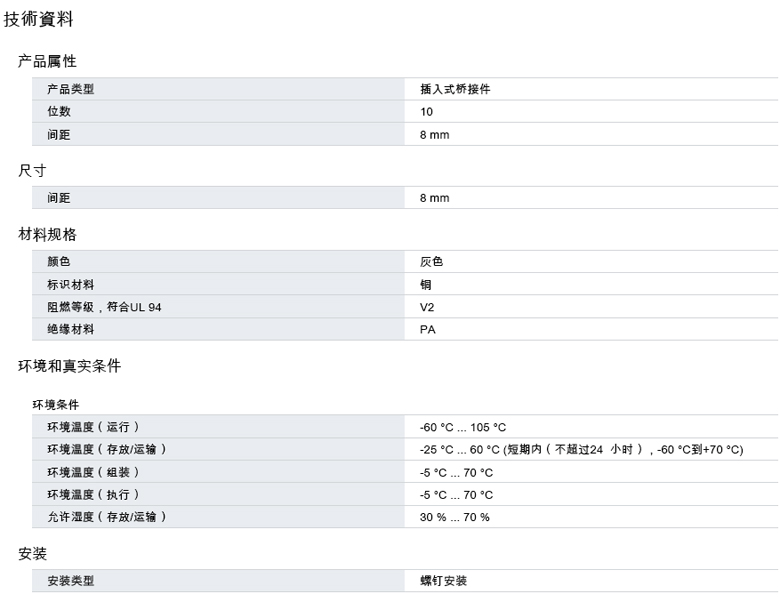Click the 阻燃等级，符合UL 94 label
This screenshot has width=780, height=602.
[104, 307]
